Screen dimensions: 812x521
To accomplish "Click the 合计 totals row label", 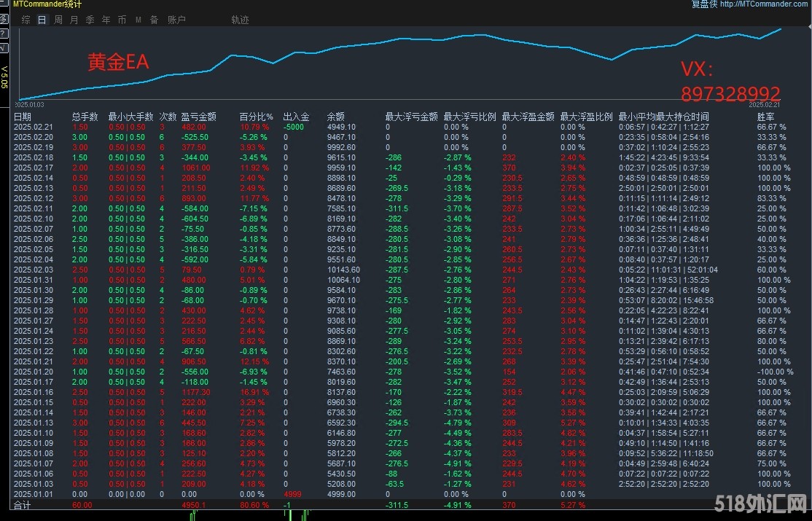I will coord(23,504).
